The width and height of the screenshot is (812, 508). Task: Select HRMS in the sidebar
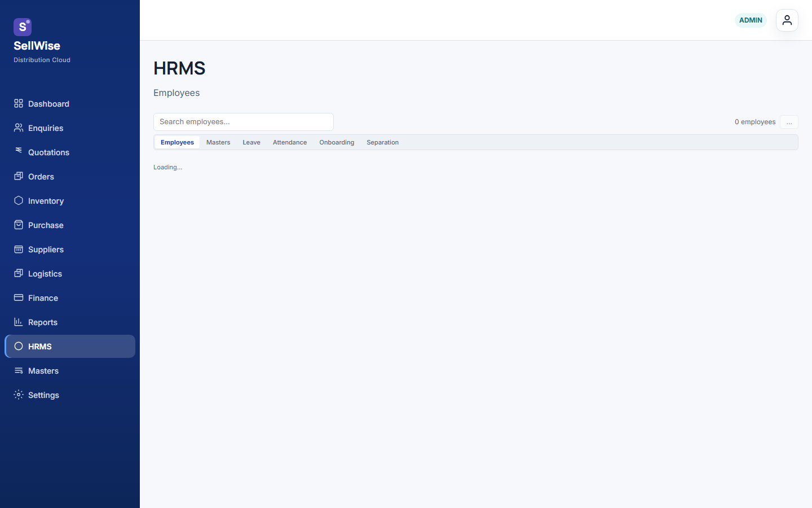pyautogui.click(x=70, y=347)
